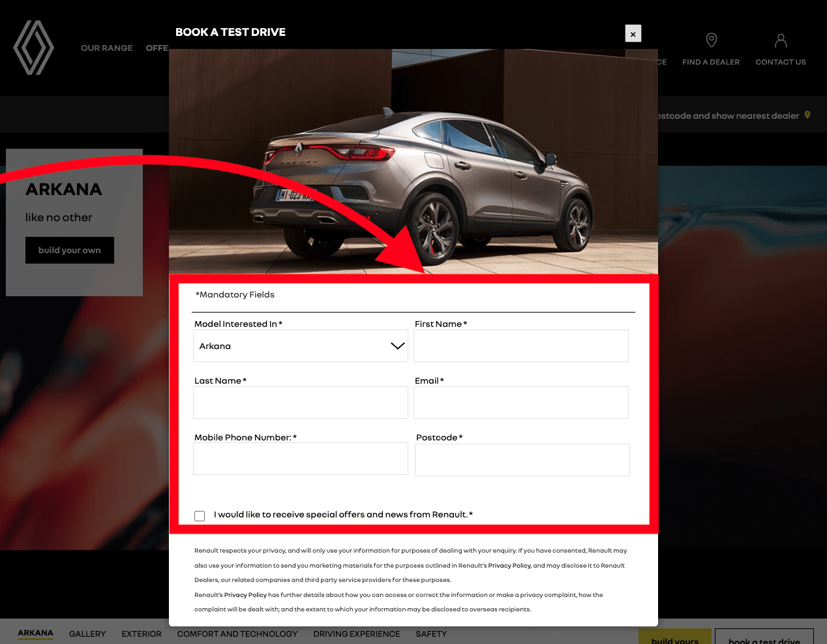Screen dimensions: 827x644
Task: Click the Find a Dealer location pin icon
Action: pyautogui.click(x=712, y=40)
